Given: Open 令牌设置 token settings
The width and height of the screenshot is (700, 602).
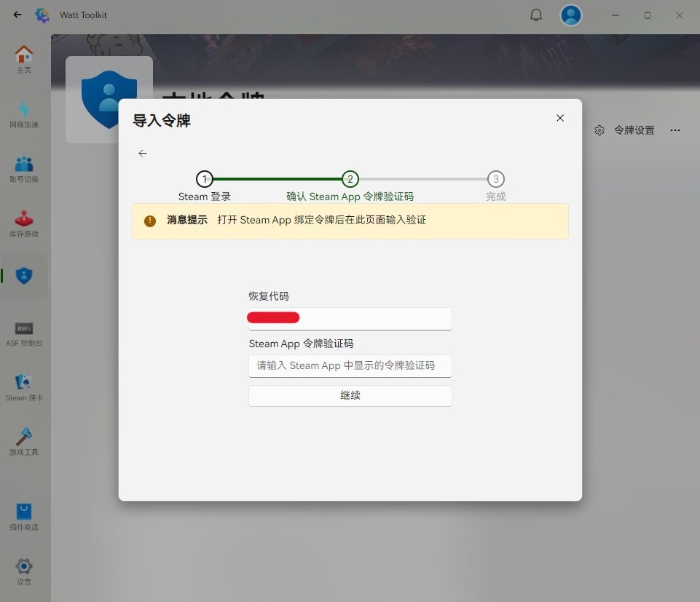Looking at the screenshot, I should point(625,130).
